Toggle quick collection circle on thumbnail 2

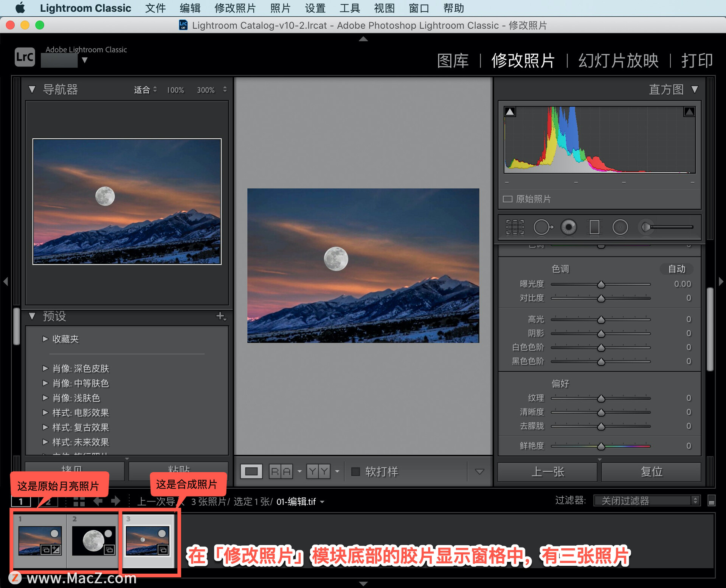point(108,533)
